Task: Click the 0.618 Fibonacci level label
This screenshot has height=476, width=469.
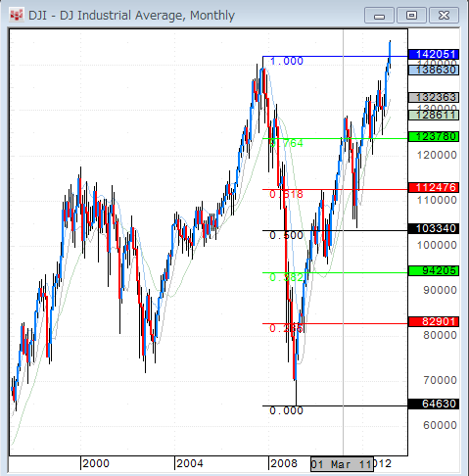Action: 287,194
